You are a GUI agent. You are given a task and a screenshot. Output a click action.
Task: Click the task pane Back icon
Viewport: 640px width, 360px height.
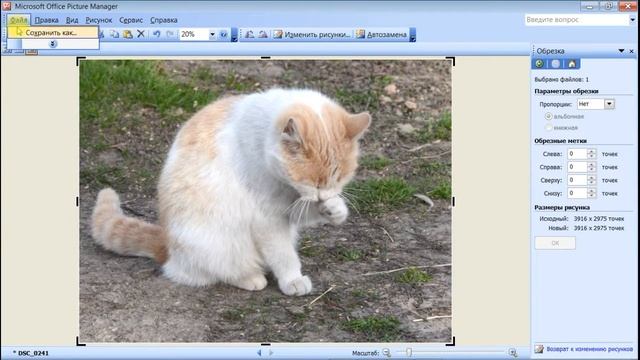tap(540, 64)
